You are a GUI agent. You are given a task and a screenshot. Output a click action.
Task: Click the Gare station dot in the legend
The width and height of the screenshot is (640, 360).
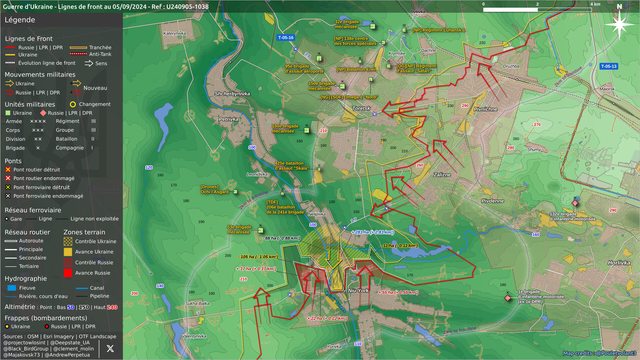7,219
